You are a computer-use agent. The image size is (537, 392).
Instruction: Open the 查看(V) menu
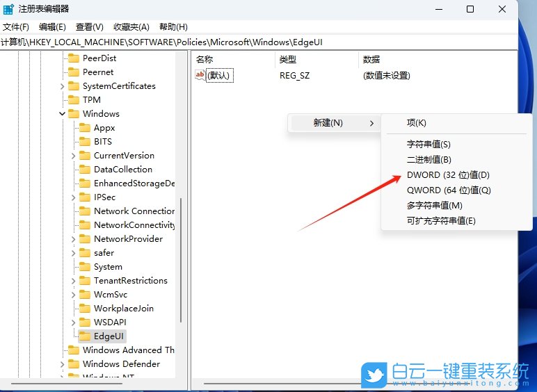(90, 26)
